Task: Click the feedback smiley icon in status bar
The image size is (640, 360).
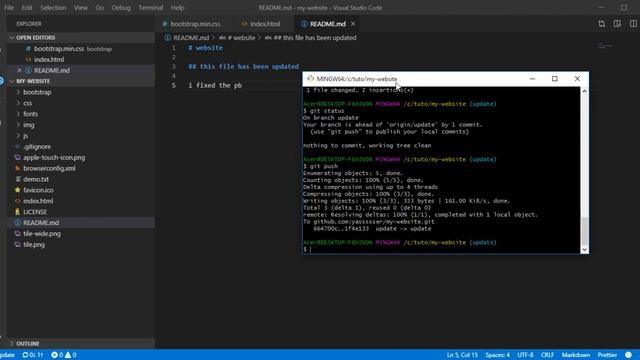Action: pyautogui.click(x=628, y=355)
